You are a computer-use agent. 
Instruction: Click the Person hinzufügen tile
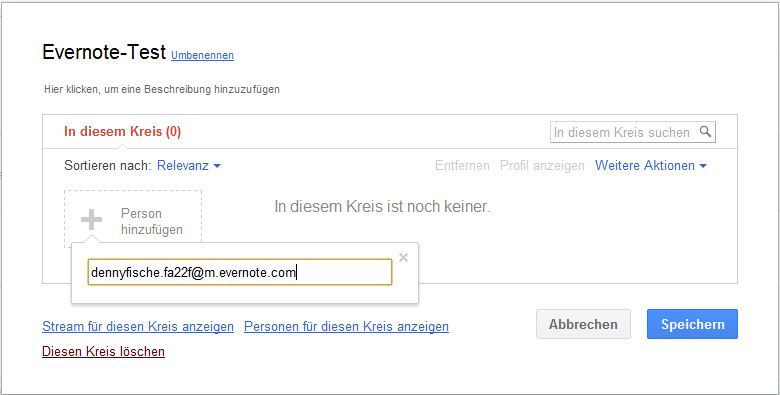point(133,219)
